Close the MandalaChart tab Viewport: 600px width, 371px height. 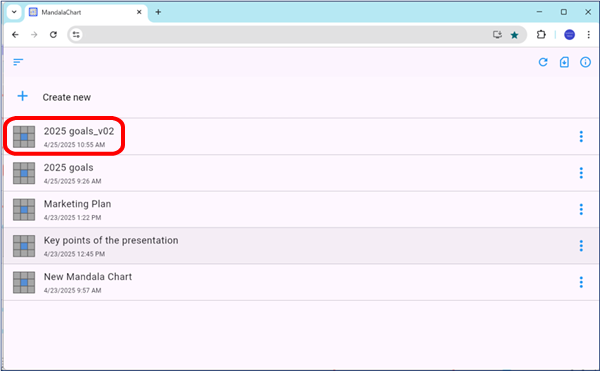pos(139,12)
